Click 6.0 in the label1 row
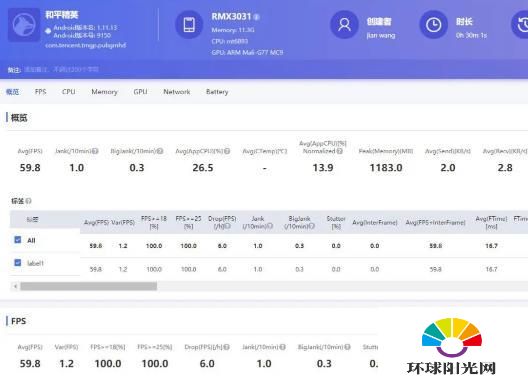Image resolution: width=528 pixels, height=384 pixels. tap(222, 269)
